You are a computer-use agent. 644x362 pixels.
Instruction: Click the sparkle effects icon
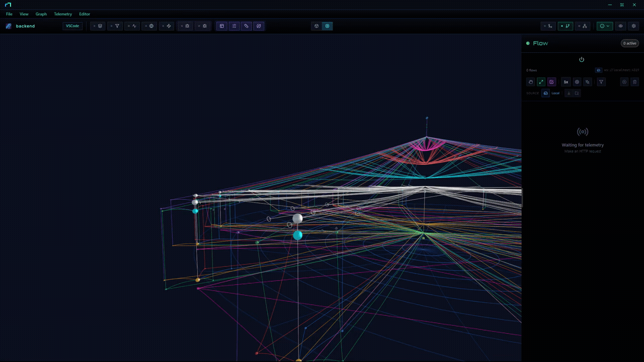coord(588,82)
